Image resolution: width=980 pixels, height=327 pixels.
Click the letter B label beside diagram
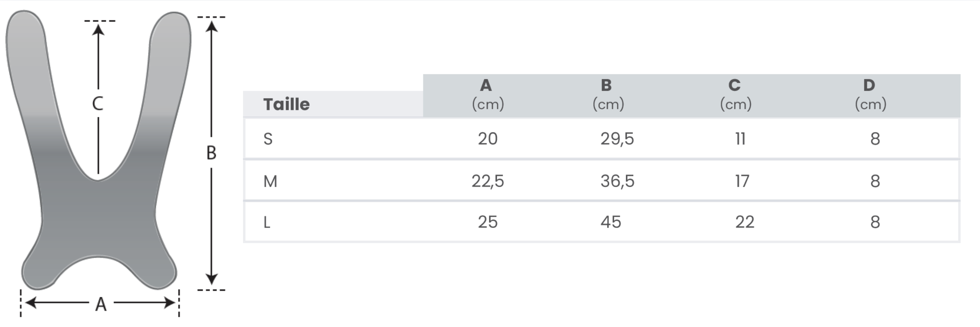pos(211,153)
